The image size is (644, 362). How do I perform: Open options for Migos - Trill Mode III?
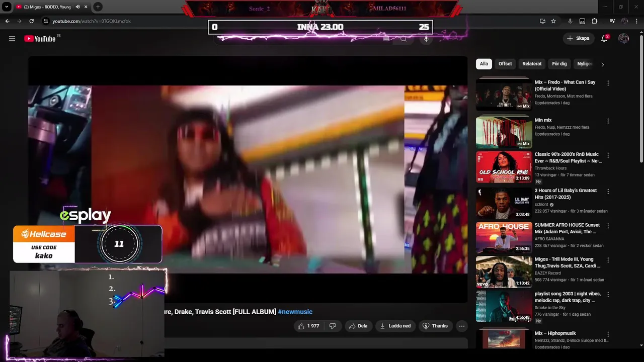[x=608, y=260]
